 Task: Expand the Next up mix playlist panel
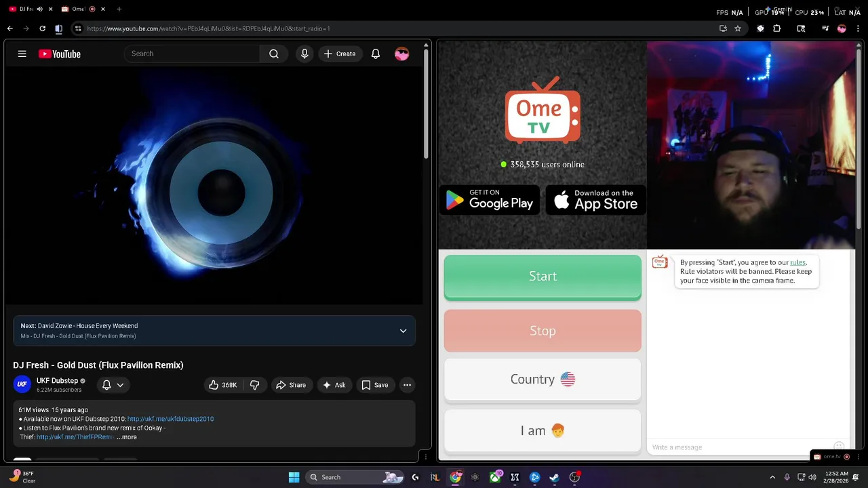403,331
